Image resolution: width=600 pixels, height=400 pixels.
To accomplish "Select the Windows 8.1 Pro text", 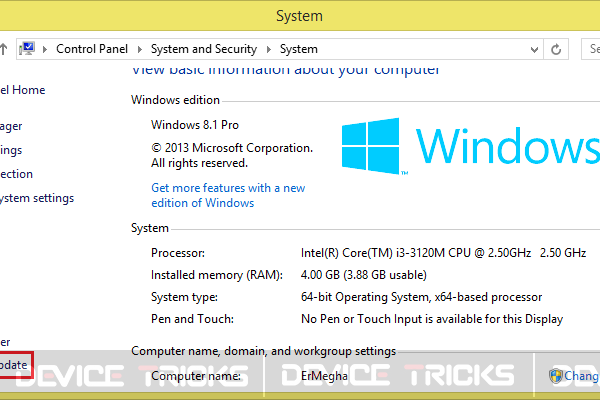I will coord(195,125).
